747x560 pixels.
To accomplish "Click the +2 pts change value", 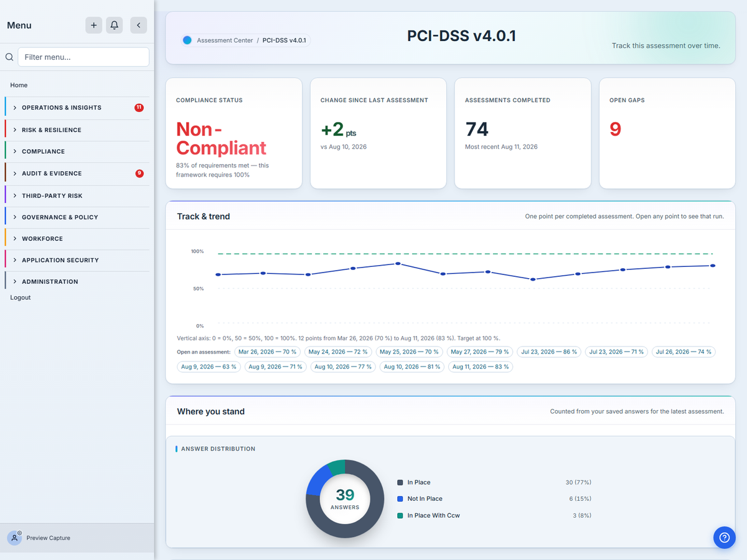I will [x=338, y=129].
